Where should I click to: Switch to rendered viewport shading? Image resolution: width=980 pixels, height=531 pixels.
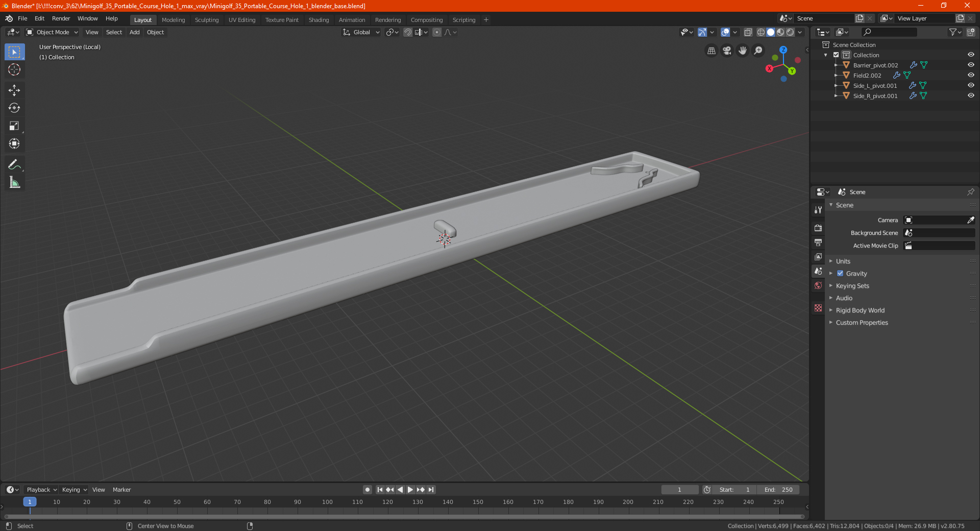point(790,32)
